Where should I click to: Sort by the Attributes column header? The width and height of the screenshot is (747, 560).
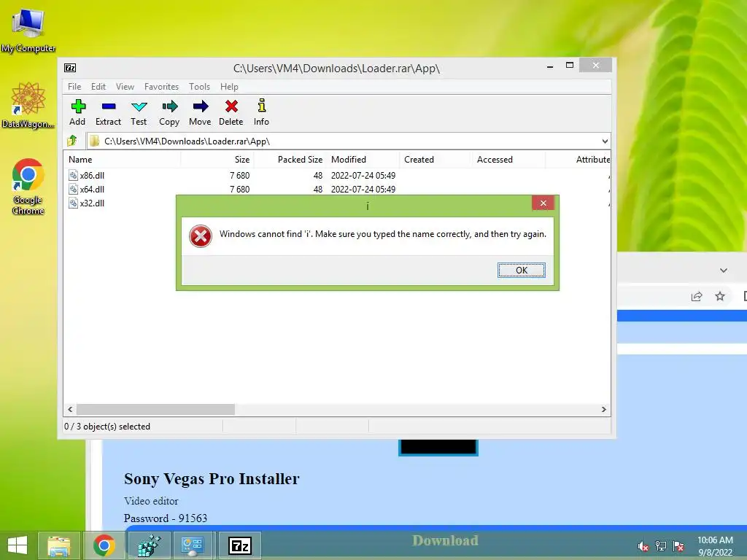(578, 160)
